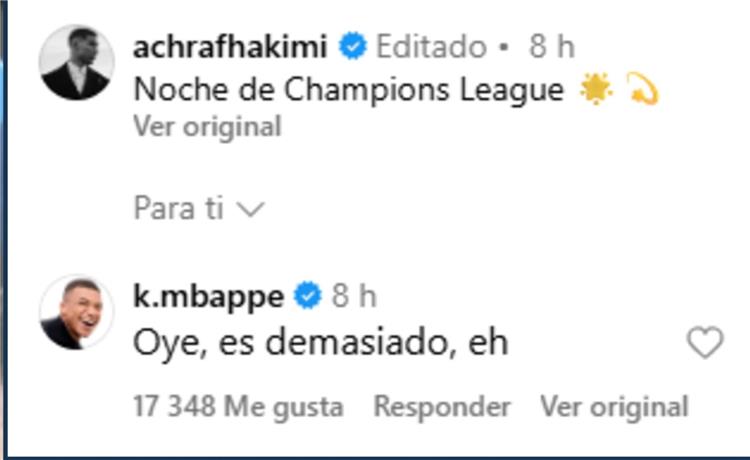
Task: Click the verified badge beside achrafhakimi
Action: (x=352, y=46)
